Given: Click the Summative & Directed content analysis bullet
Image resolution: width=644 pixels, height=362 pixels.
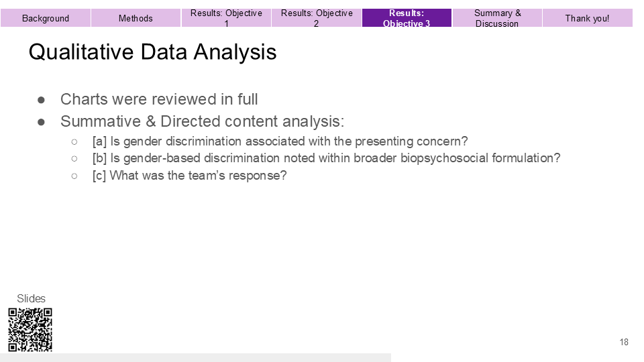Looking at the screenshot, I should click(x=202, y=121).
